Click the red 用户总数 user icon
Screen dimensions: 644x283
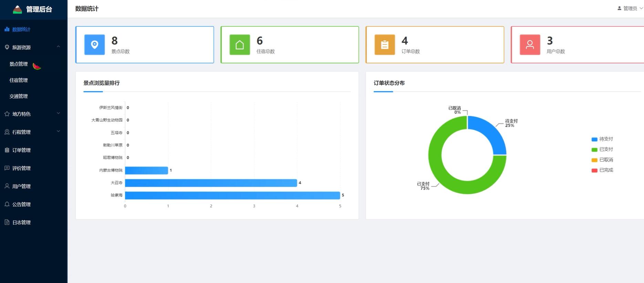[x=530, y=45]
